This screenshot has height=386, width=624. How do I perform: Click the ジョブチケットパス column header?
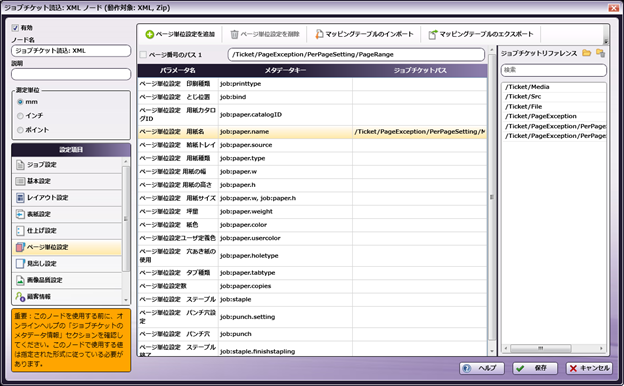click(420, 70)
